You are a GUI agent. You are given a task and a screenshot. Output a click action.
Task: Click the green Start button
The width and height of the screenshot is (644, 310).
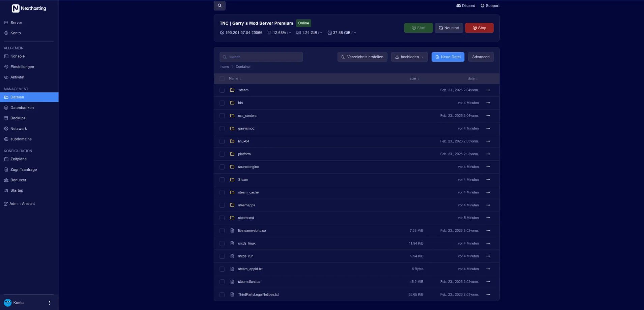click(418, 28)
